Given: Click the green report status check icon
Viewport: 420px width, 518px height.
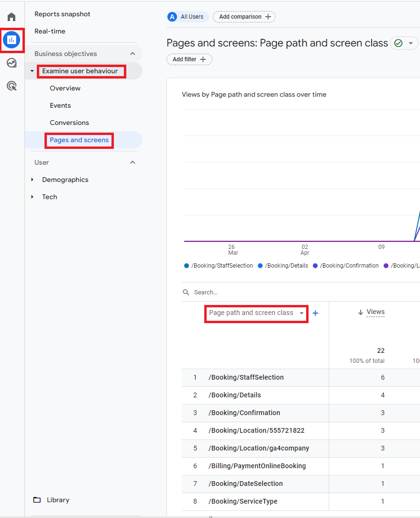Looking at the screenshot, I should click(398, 43).
